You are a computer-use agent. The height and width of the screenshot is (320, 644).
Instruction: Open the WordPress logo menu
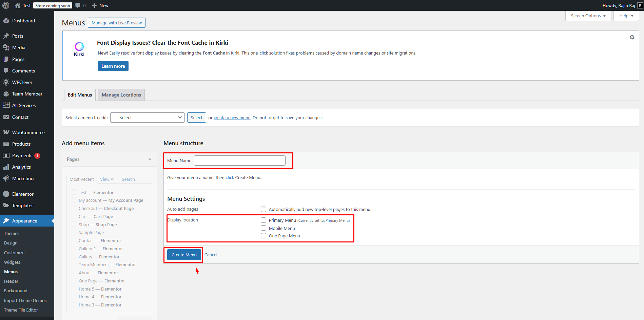tap(6, 5)
